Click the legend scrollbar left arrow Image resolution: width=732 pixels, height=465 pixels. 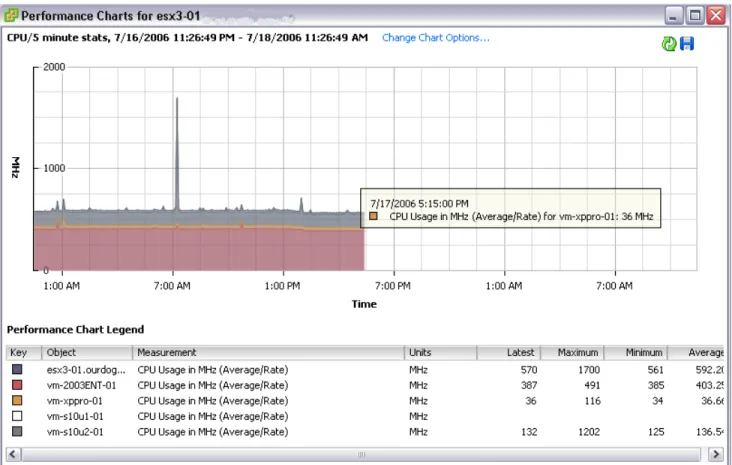coord(13,454)
